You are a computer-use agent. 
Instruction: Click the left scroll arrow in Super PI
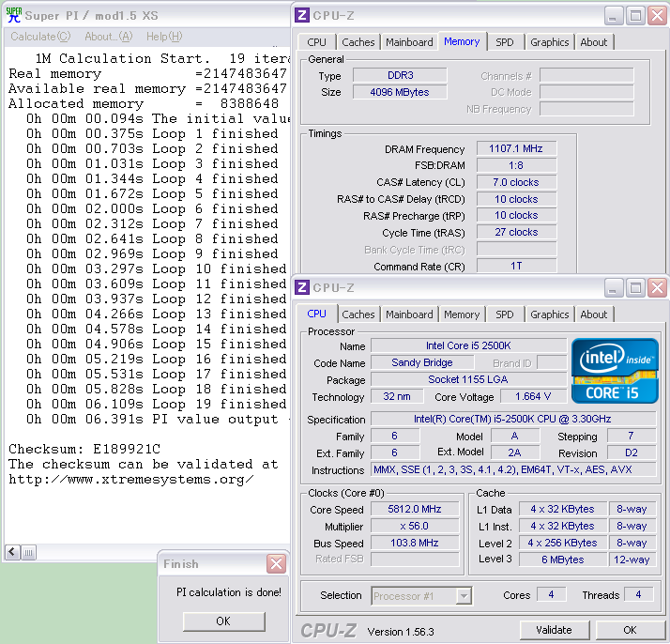pyautogui.click(x=12, y=552)
